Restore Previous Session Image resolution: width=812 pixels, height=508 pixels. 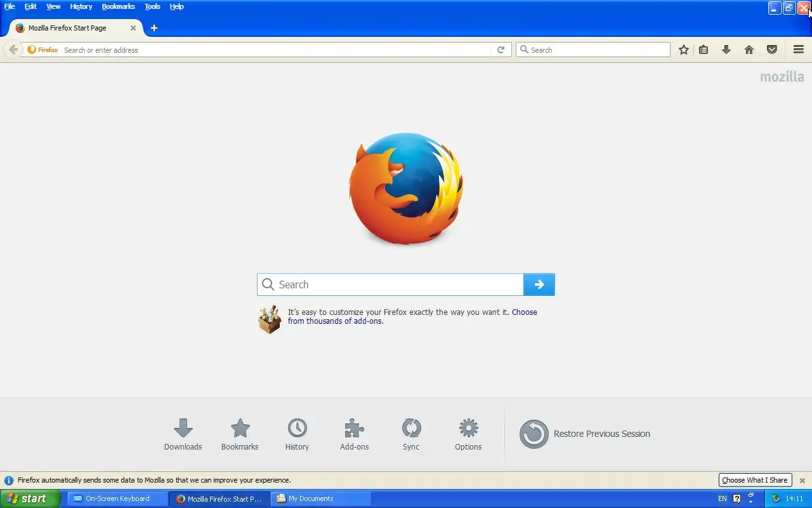(x=584, y=434)
